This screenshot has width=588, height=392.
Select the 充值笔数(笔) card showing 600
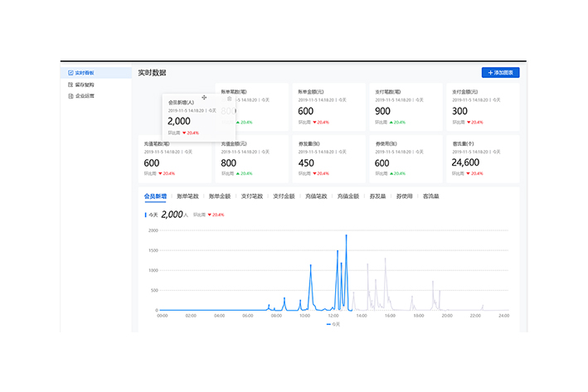[x=175, y=159]
